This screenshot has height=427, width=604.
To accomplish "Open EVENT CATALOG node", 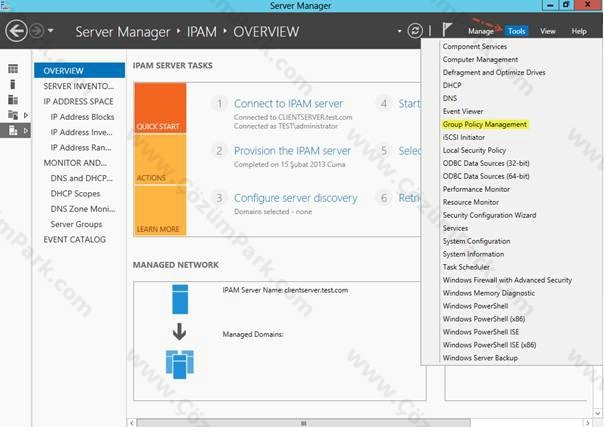I will tap(74, 239).
